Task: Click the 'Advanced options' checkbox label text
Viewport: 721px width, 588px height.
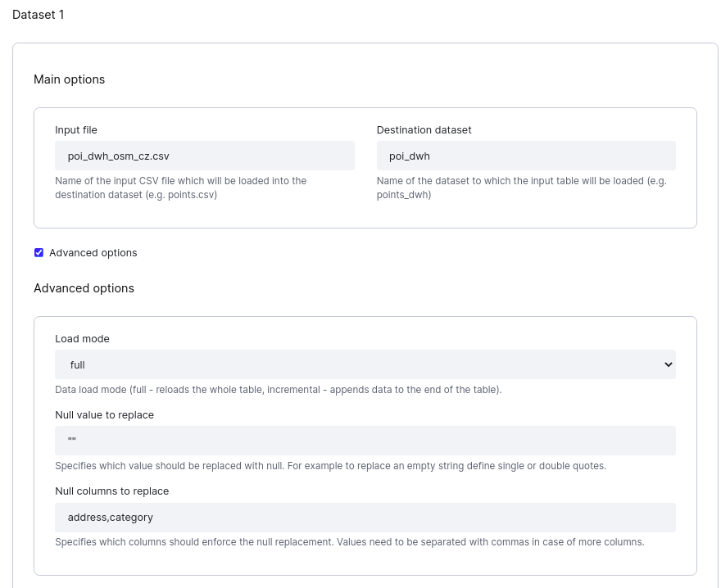Action: tap(93, 253)
